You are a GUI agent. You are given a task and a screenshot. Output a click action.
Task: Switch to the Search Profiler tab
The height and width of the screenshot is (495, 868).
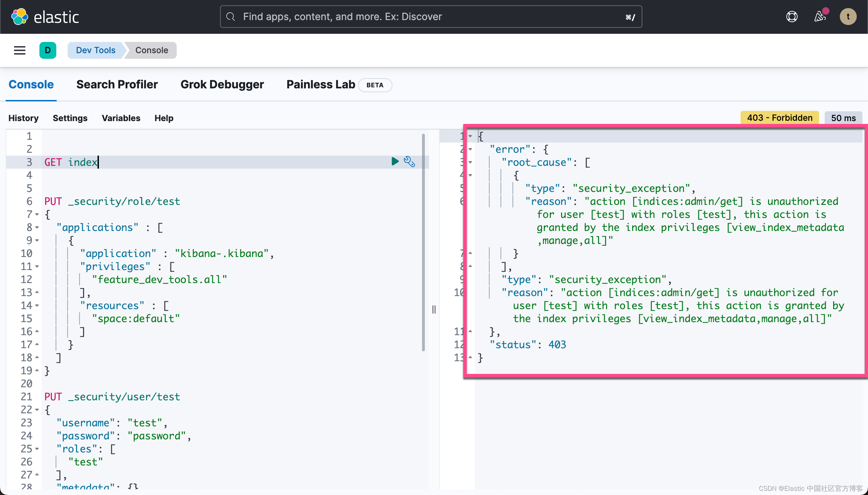click(x=117, y=84)
